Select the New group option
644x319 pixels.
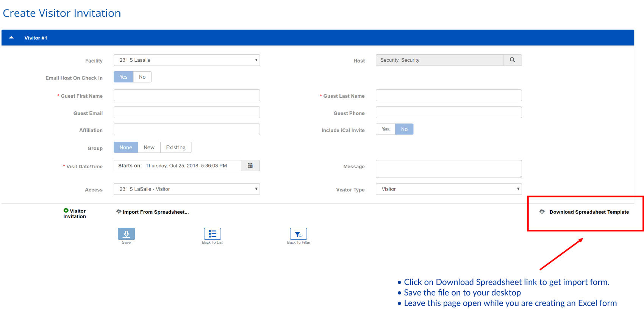pyautogui.click(x=149, y=147)
